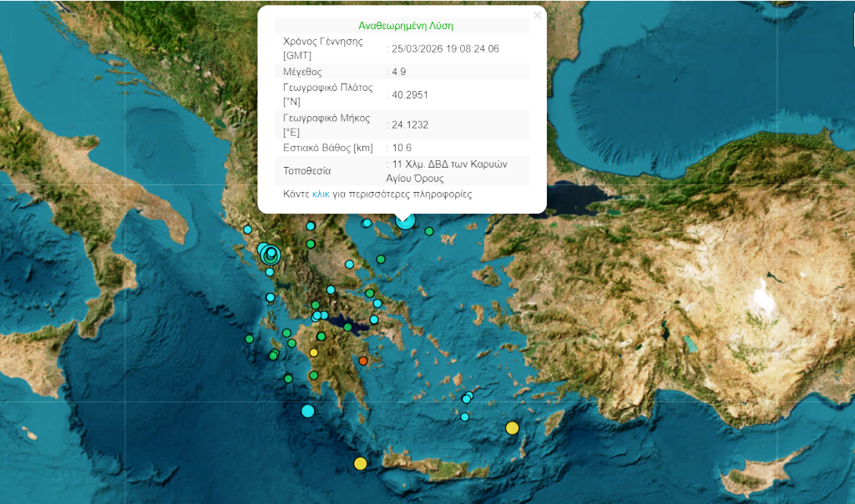Select the westernmost green marker in the Ionian Sea
Screen dimensions: 855x504
(249, 339)
